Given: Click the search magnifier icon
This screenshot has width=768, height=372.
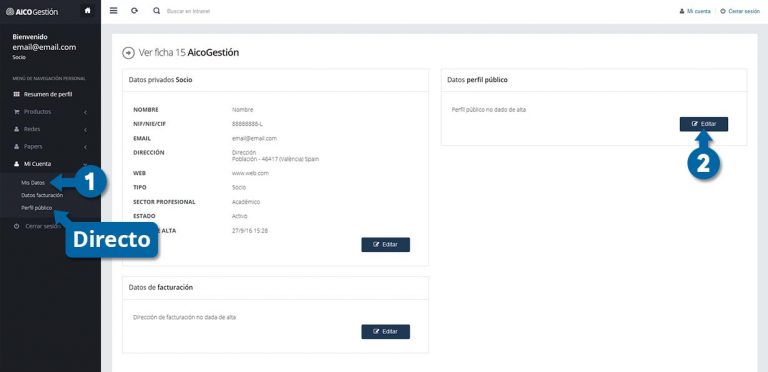Looking at the screenshot, I should click(x=156, y=11).
